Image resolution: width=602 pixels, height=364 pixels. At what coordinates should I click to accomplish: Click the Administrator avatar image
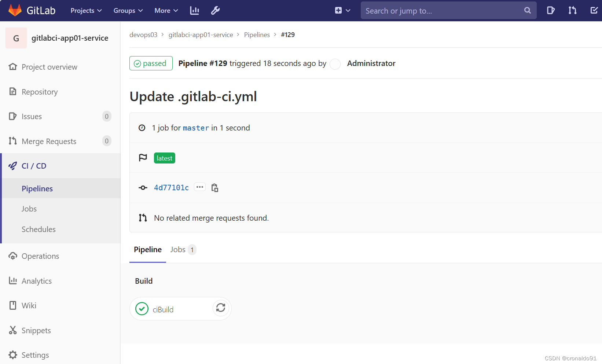335,64
